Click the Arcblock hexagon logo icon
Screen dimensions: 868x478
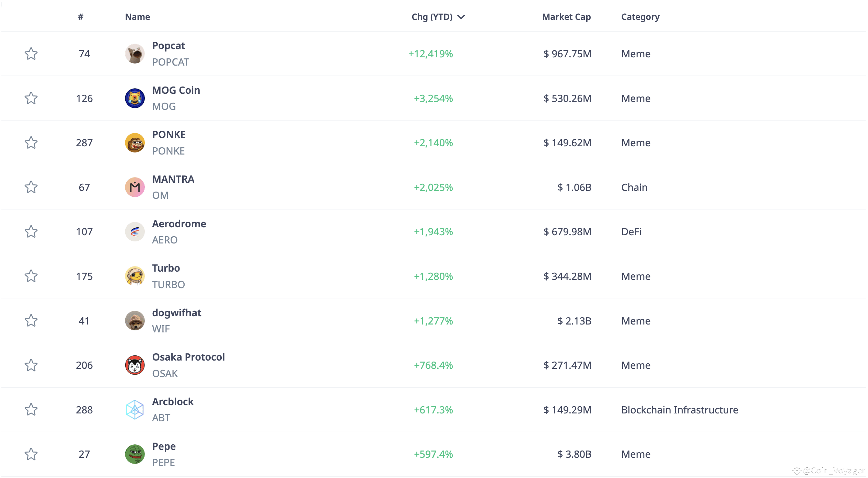pyautogui.click(x=135, y=410)
